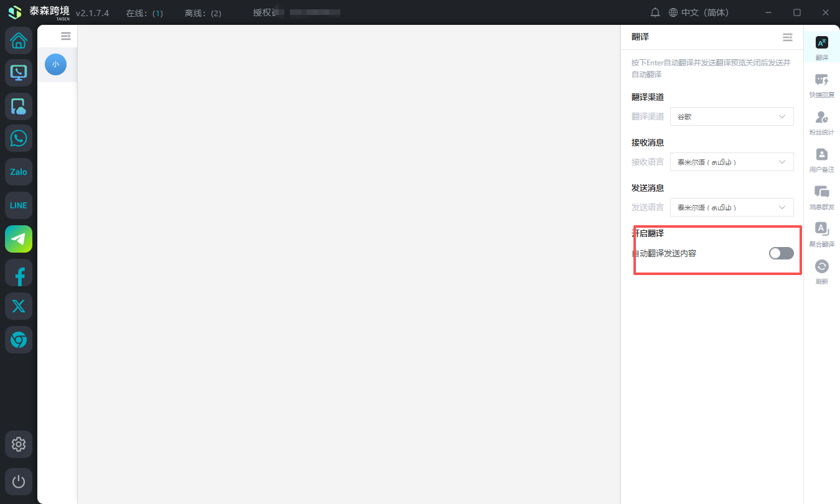The width and height of the screenshot is (840, 504).
Task: Select the blue 小 account avatar
Action: pyautogui.click(x=55, y=64)
